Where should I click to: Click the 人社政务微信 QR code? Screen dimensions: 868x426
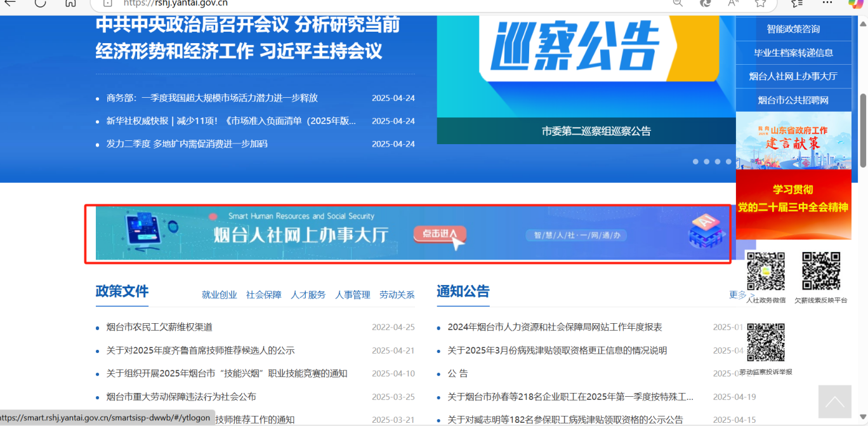point(765,272)
